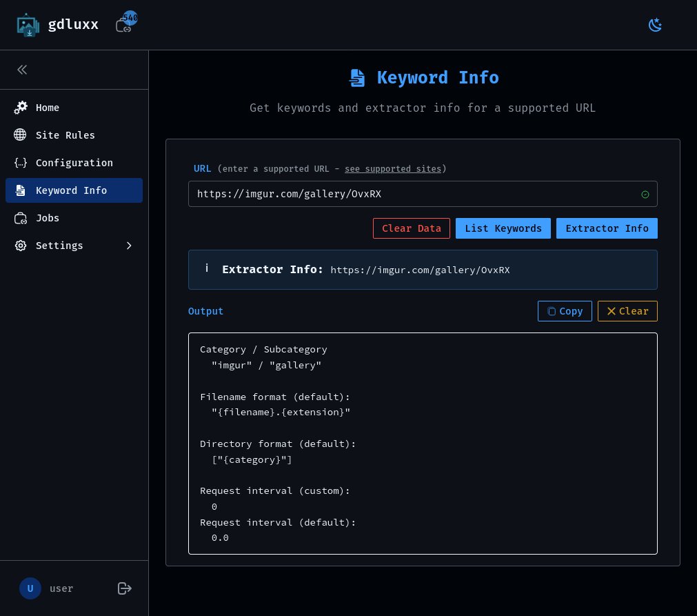Click the user avatar circle labeled U
Viewport: 697px width, 616px height.
(30, 588)
